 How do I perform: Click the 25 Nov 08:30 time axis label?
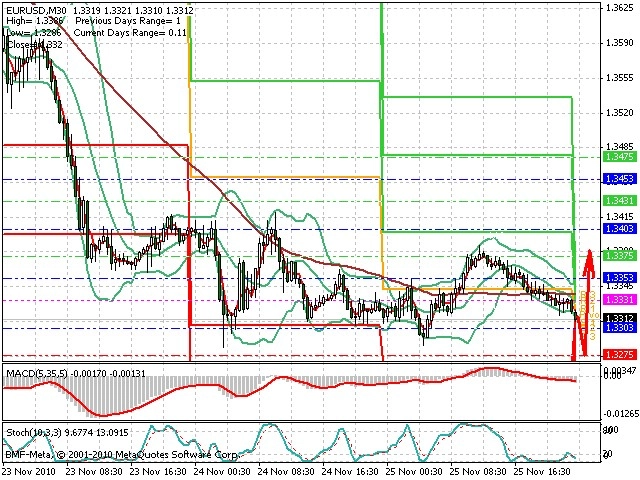[478, 471]
